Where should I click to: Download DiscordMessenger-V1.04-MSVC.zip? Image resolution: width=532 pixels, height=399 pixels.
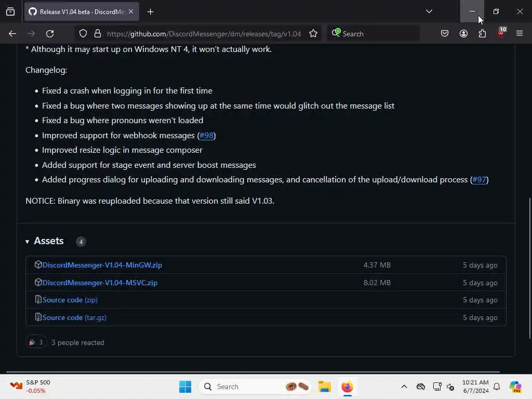tap(100, 283)
